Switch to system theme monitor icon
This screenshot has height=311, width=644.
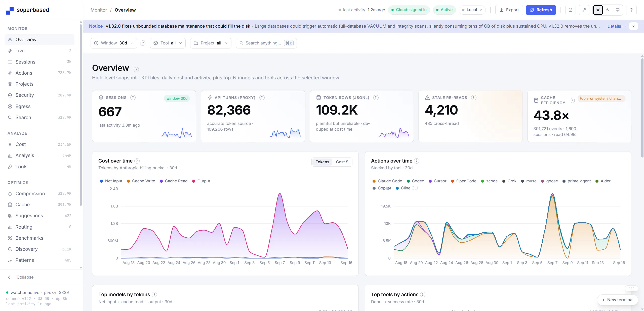[618, 10]
